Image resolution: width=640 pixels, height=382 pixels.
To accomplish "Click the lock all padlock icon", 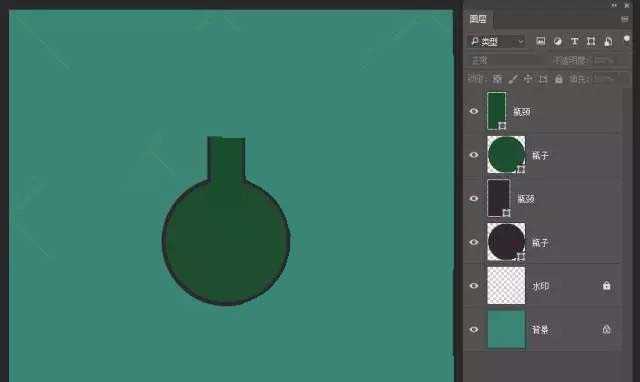I will (x=558, y=79).
